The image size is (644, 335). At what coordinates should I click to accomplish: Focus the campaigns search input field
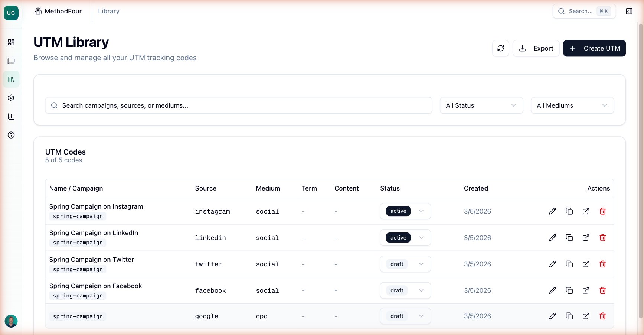tap(238, 105)
